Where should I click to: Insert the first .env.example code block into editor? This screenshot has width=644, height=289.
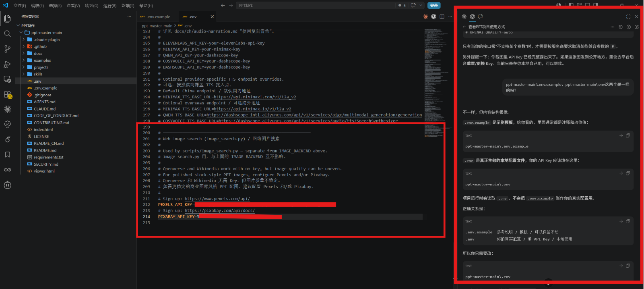tap(621, 135)
